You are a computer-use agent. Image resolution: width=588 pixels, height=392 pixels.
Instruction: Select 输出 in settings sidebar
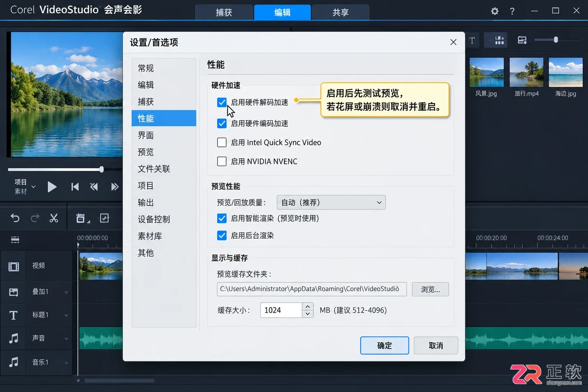pyautogui.click(x=164, y=202)
